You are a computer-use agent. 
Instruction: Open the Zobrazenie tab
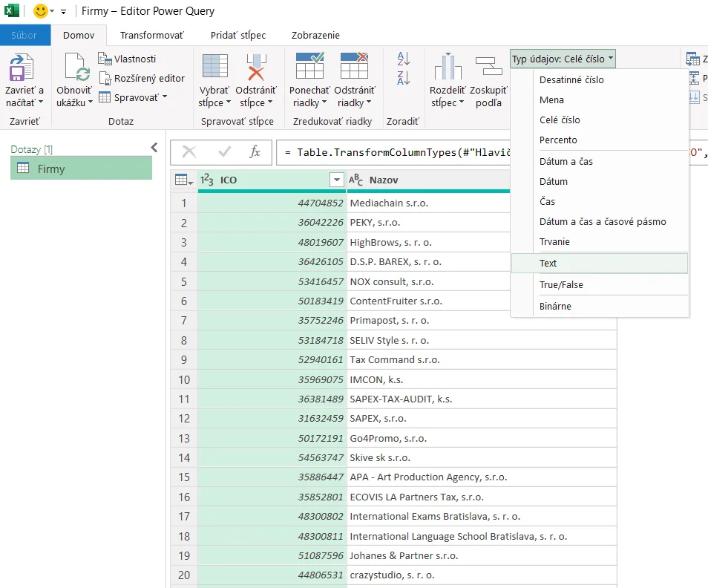pyautogui.click(x=315, y=35)
